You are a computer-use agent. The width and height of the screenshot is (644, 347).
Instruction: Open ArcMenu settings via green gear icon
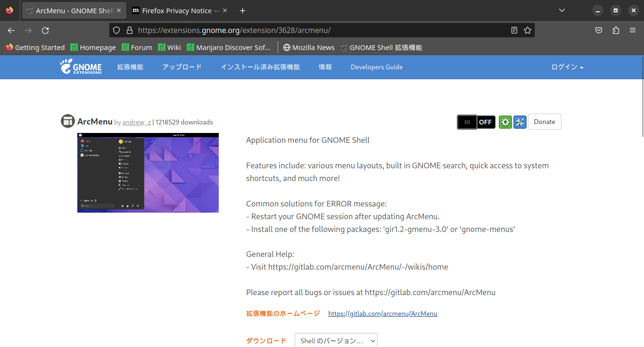coord(505,122)
